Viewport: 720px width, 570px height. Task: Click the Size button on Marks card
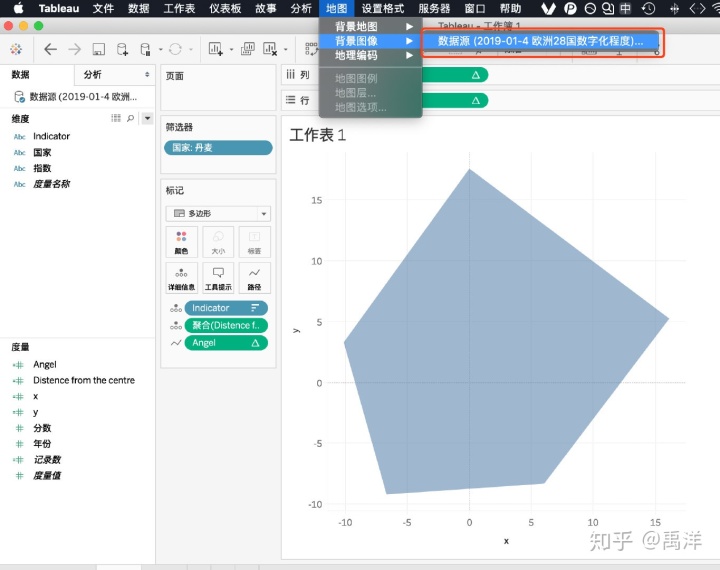(x=218, y=242)
